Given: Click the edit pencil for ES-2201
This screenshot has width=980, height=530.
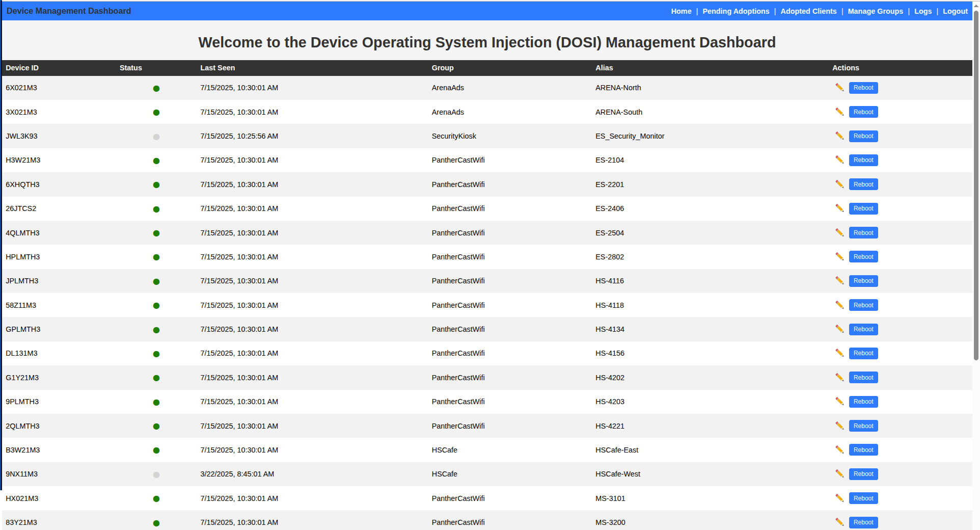Looking at the screenshot, I should click(839, 184).
